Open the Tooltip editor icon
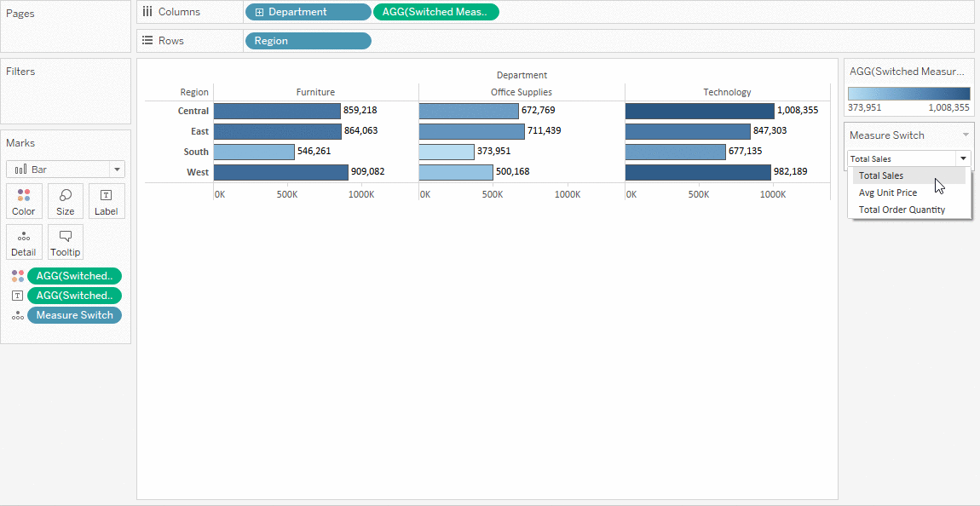The image size is (980, 506). tap(66, 242)
